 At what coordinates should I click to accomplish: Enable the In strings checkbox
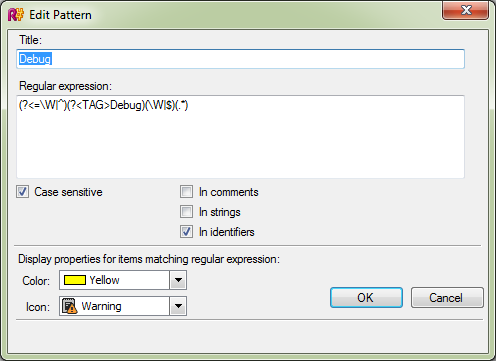[186, 212]
